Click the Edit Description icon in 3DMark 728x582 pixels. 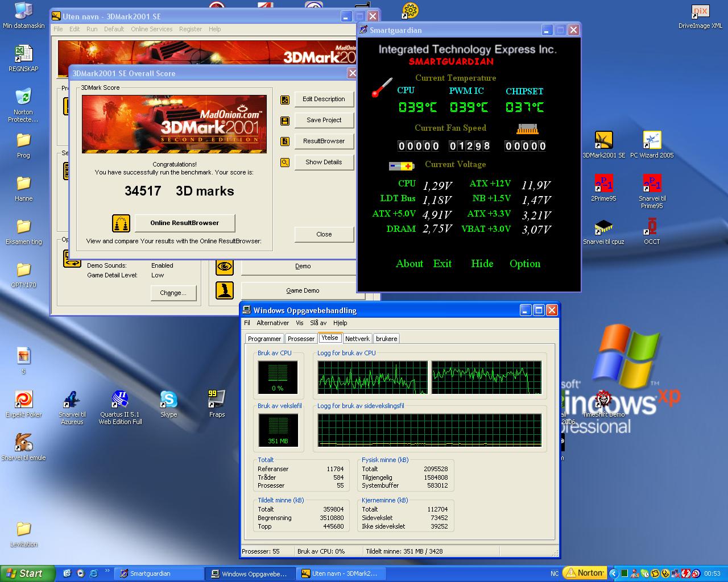coord(285,100)
